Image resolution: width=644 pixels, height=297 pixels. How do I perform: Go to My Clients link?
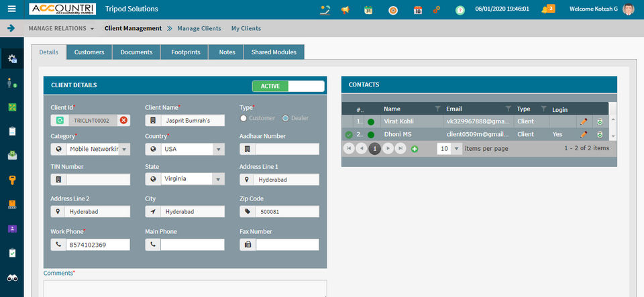(246, 28)
